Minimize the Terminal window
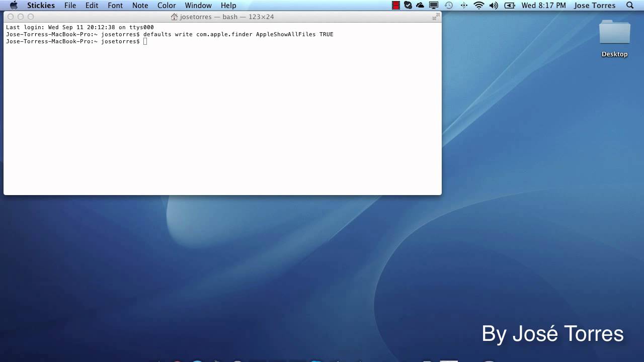Image resolution: width=644 pixels, height=362 pixels. coord(21,17)
